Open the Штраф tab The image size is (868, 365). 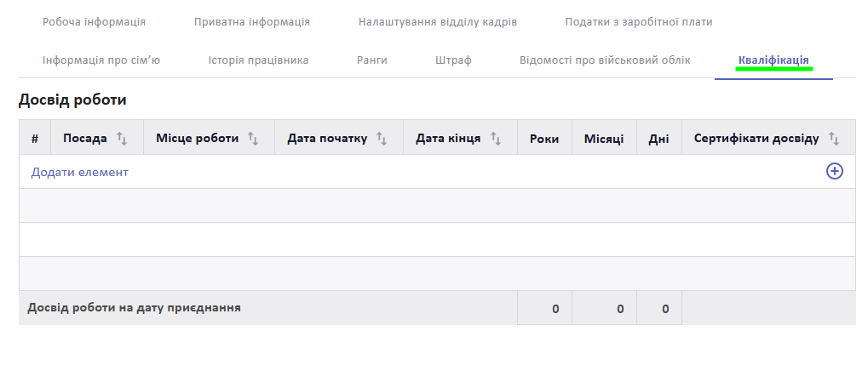click(x=453, y=60)
